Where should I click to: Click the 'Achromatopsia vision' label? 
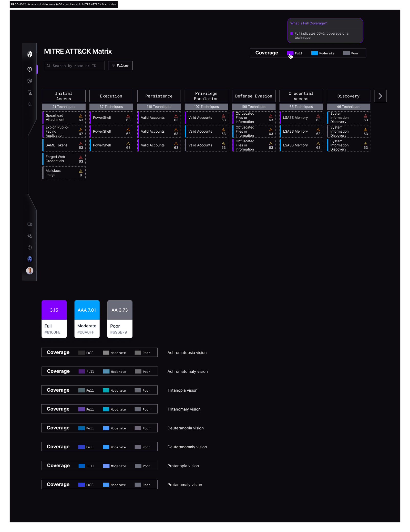187,353
